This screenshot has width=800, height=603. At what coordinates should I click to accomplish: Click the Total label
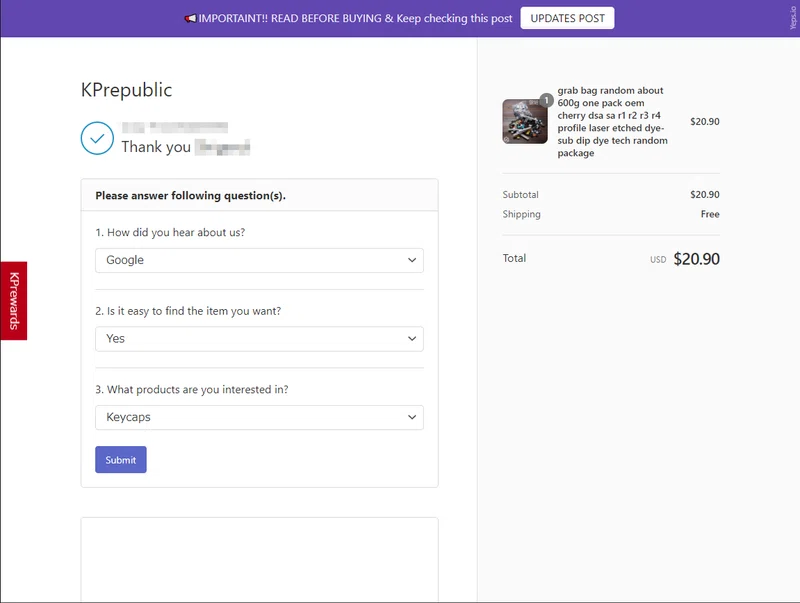pyautogui.click(x=514, y=258)
